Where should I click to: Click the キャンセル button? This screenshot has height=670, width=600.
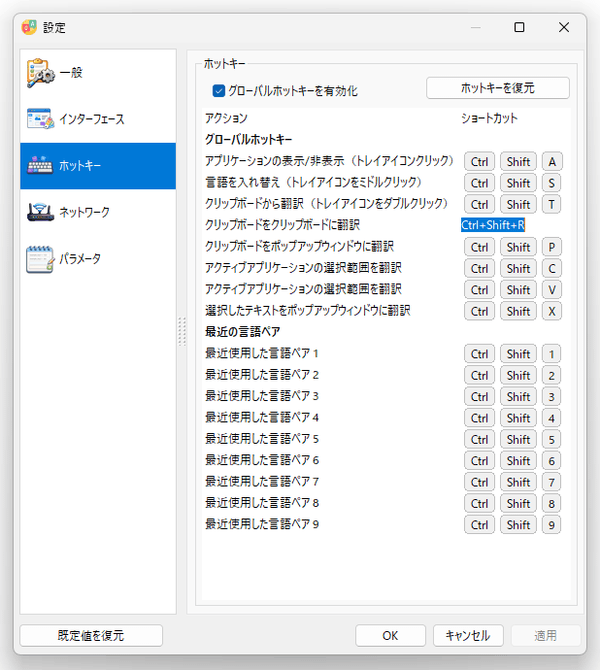pyautogui.click(x=468, y=635)
